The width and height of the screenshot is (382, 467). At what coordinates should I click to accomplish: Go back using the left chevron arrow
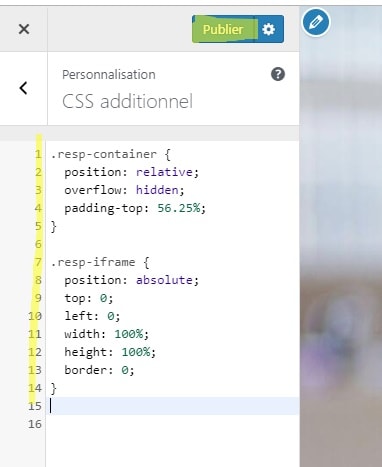pos(23,88)
